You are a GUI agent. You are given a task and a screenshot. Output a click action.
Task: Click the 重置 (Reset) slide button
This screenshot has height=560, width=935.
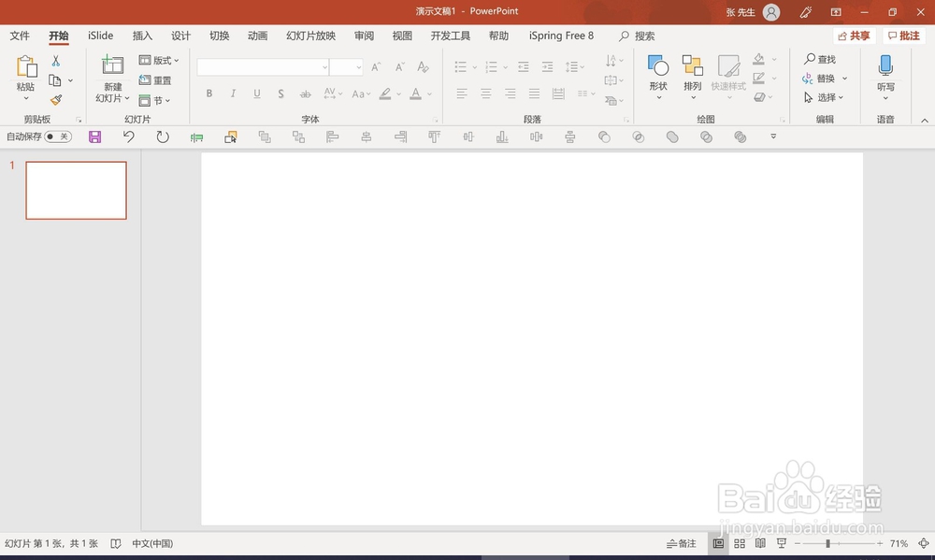(155, 79)
